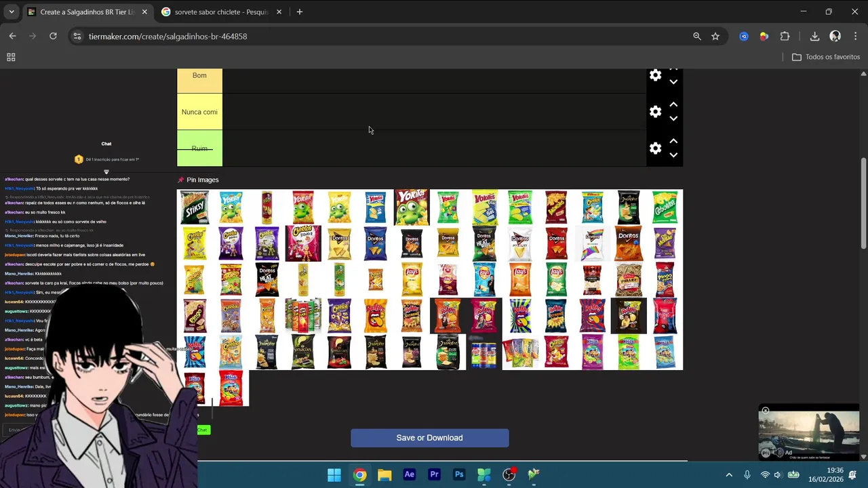Show hidden system tray icons
The image size is (868, 488).
(x=729, y=474)
